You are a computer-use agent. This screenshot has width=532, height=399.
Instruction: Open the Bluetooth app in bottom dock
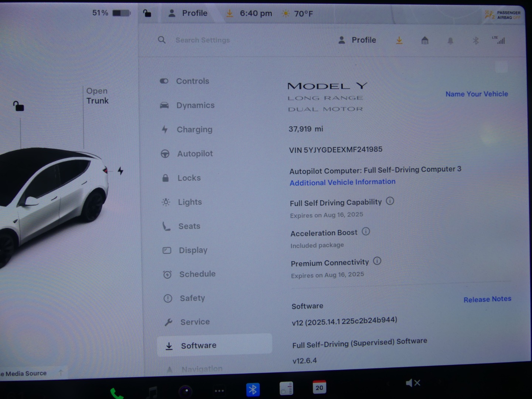[x=253, y=389]
